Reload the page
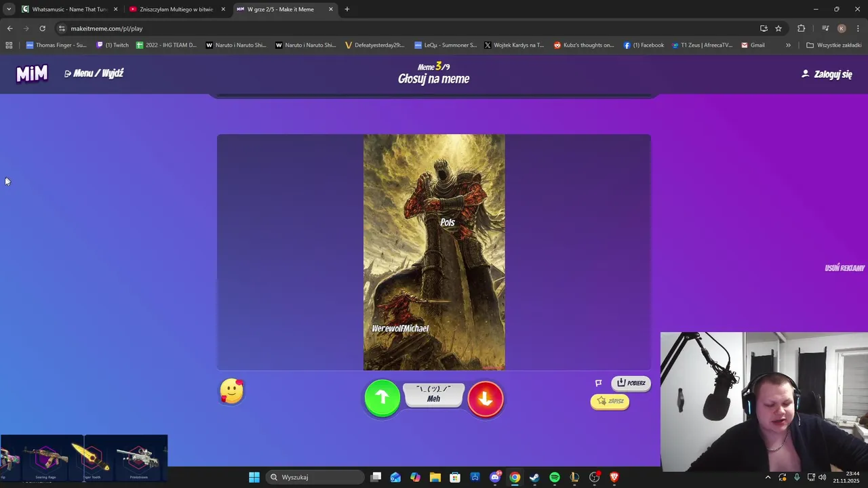The width and height of the screenshot is (868, 488). tap(42, 28)
